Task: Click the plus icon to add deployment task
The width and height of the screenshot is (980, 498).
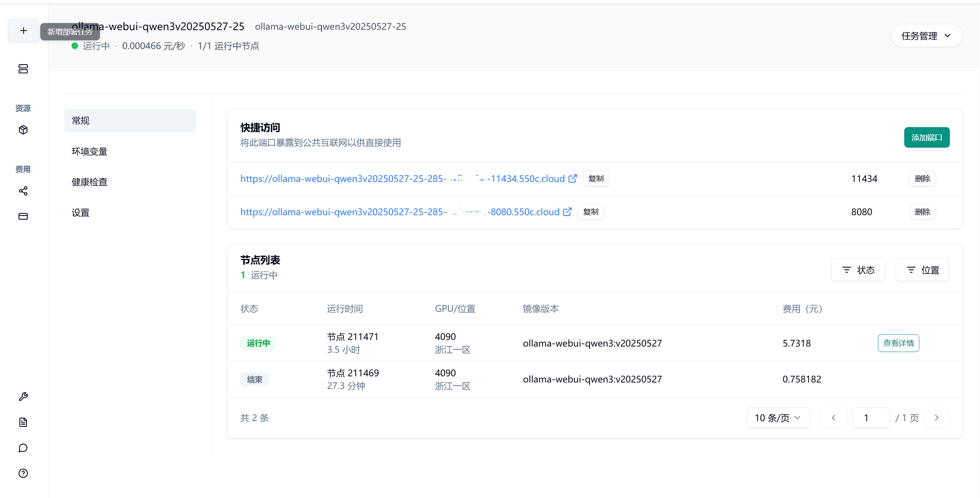Action: pos(24,31)
